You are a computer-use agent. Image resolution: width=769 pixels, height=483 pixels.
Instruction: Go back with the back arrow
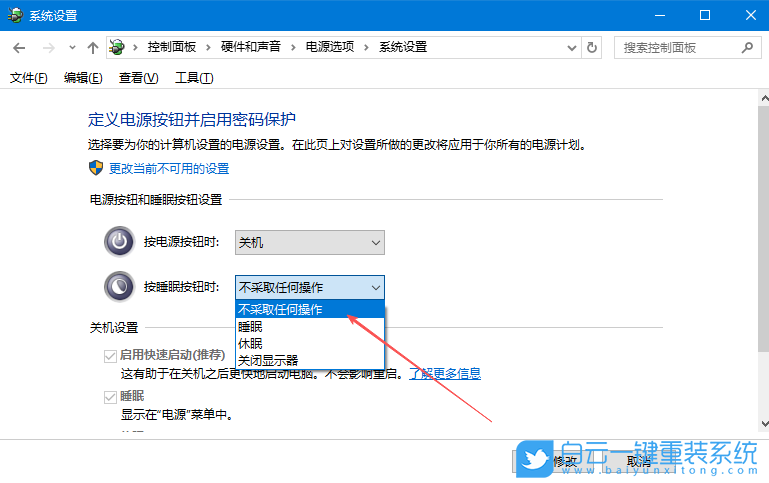point(19,48)
